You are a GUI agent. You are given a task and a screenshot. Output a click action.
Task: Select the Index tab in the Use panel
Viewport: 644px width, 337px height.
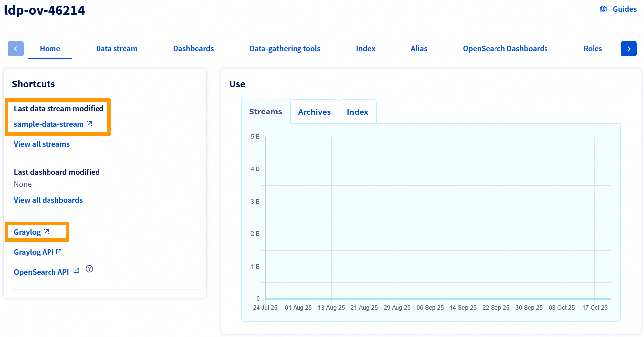(x=357, y=112)
